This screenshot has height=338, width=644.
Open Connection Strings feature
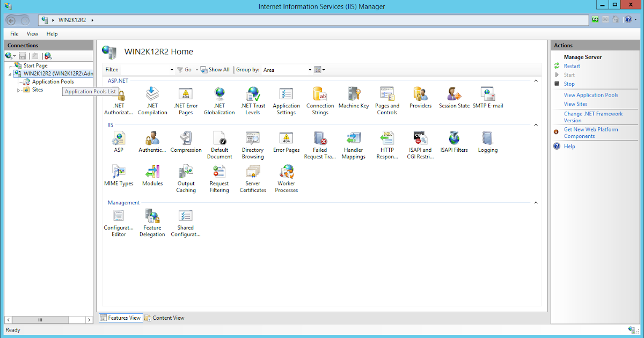[320, 100]
